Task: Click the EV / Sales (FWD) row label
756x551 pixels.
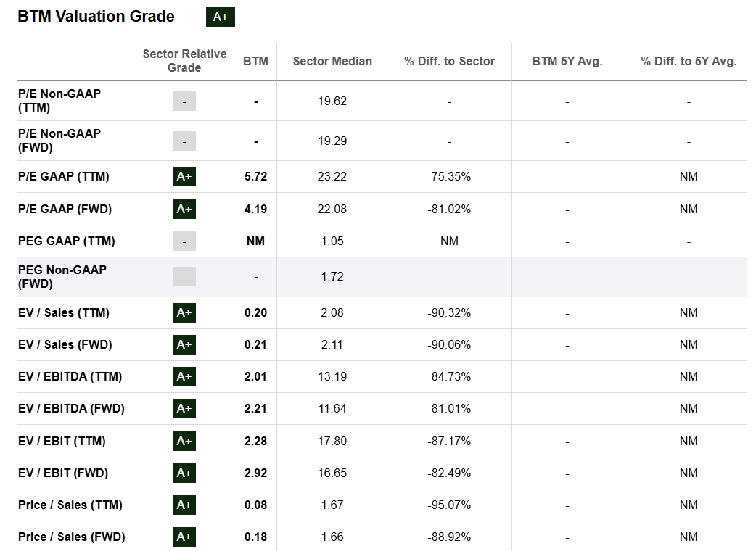Action: (x=65, y=345)
